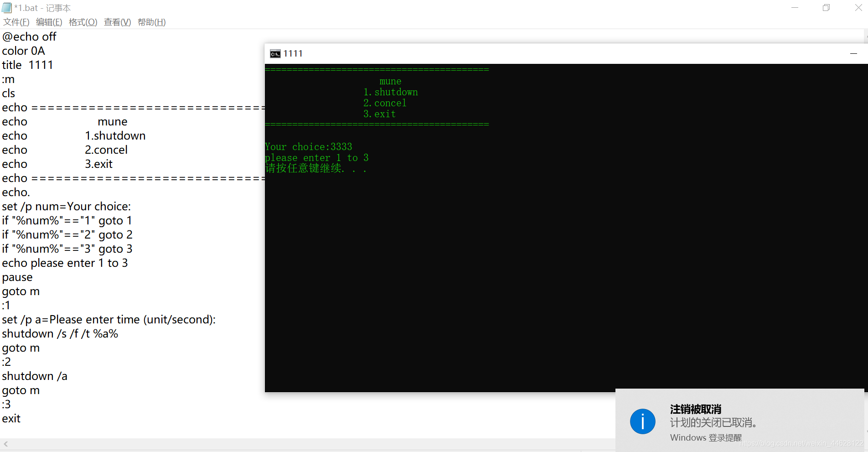Open the 格式(O) menu in Notepad
Screen dimensions: 868x452
click(x=83, y=22)
